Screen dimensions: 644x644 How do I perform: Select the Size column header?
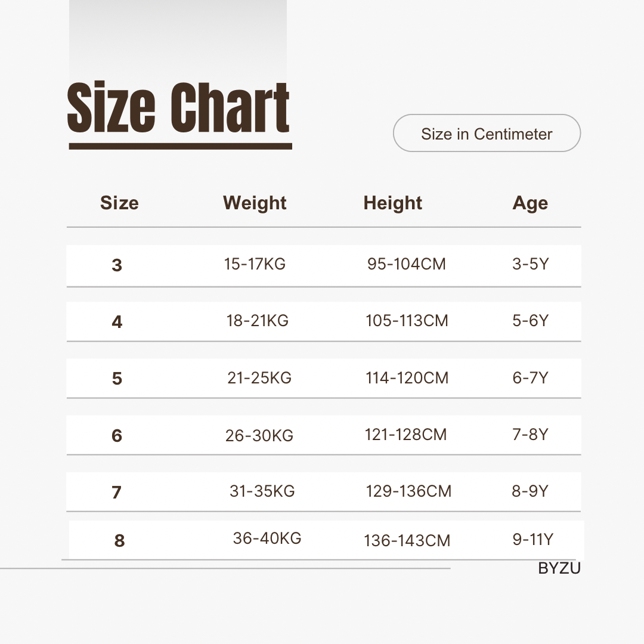(x=119, y=203)
